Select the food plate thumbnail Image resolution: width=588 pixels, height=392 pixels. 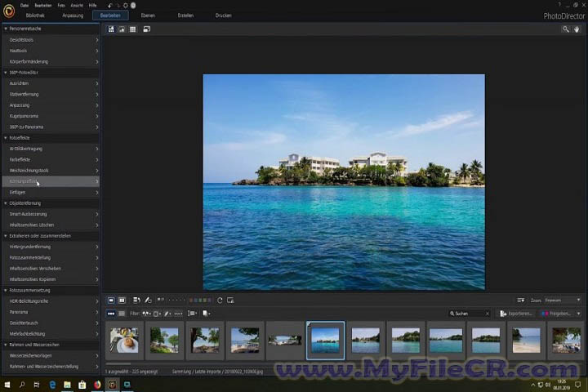point(124,341)
